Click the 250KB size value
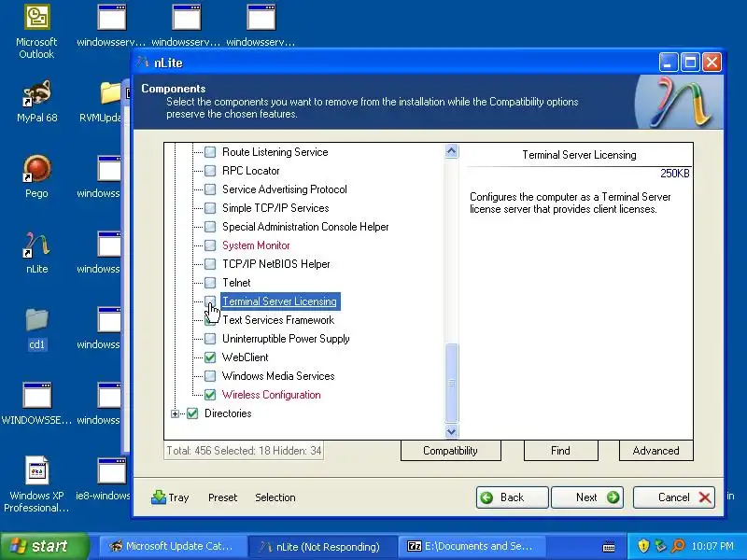The height and width of the screenshot is (560, 747). (x=674, y=174)
